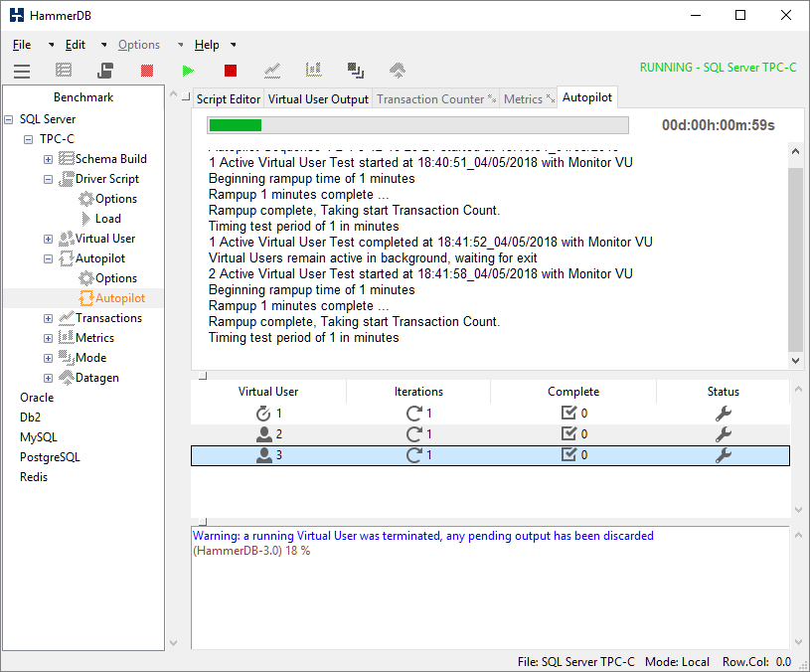Click the Mode toolbar icon
810x672 pixels.
(356, 71)
